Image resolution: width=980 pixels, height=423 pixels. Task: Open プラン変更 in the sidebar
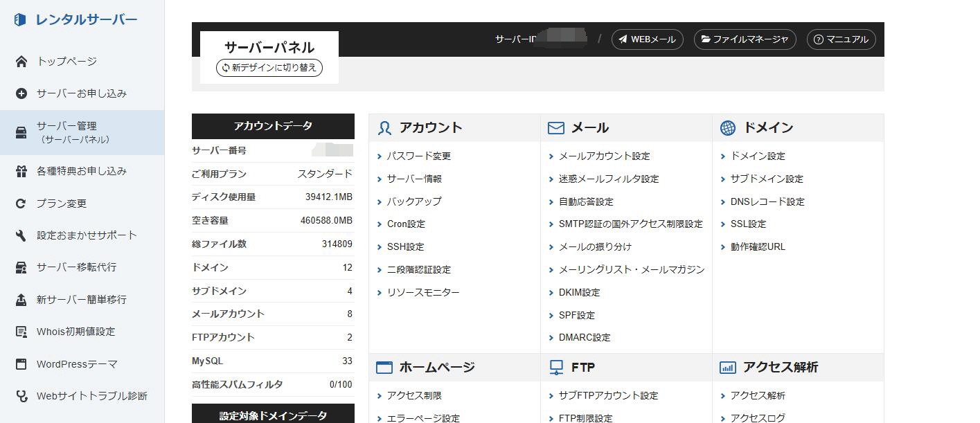[82, 204]
